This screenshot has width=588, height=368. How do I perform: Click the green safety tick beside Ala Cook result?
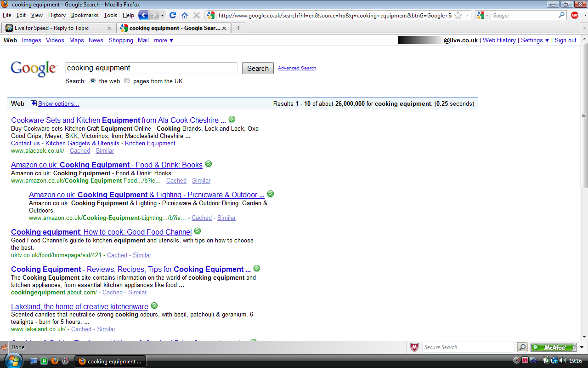232,119
